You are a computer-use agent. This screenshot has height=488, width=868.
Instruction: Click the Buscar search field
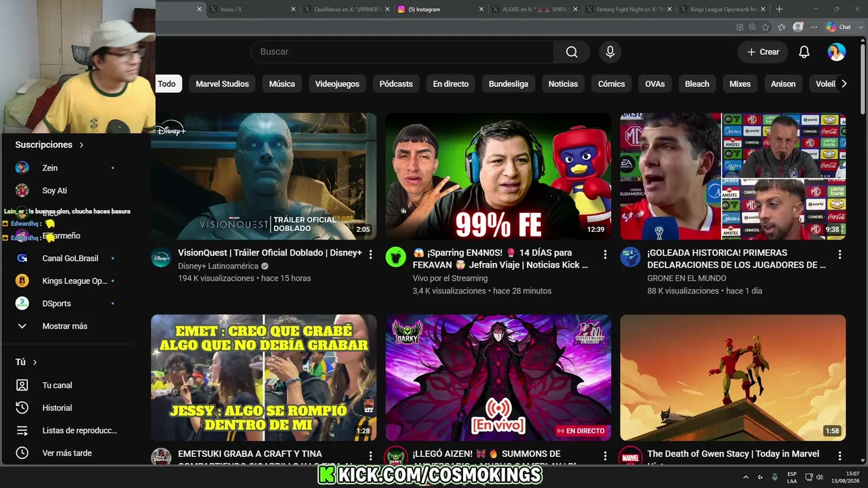[402, 52]
